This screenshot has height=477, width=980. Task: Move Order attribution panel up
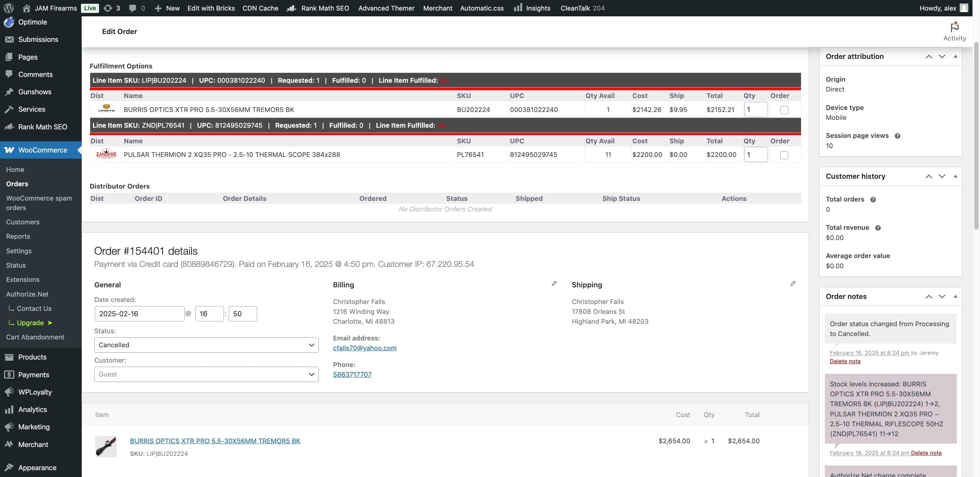pyautogui.click(x=929, y=56)
